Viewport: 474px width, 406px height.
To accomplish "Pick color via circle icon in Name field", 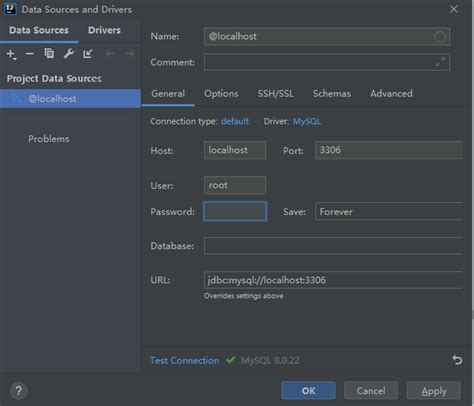I will (x=440, y=37).
